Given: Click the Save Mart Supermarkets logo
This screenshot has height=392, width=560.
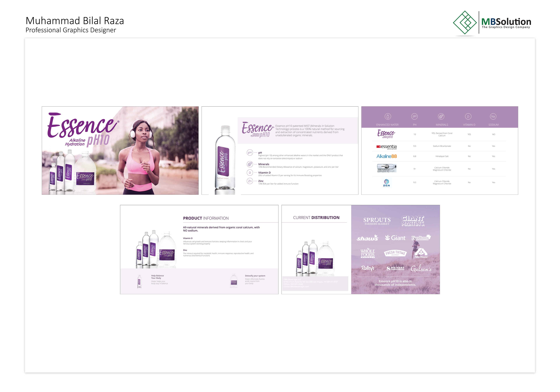Looking at the screenshot, I should (x=395, y=268).
